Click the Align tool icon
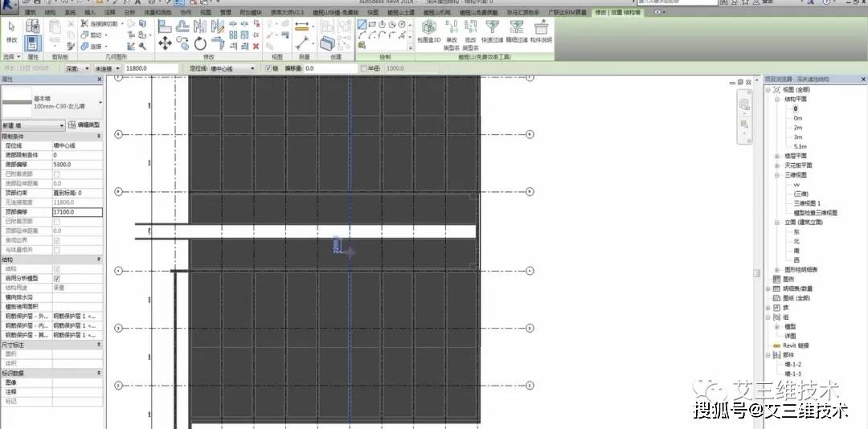The image size is (868, 429). click(x=165, y=26)
